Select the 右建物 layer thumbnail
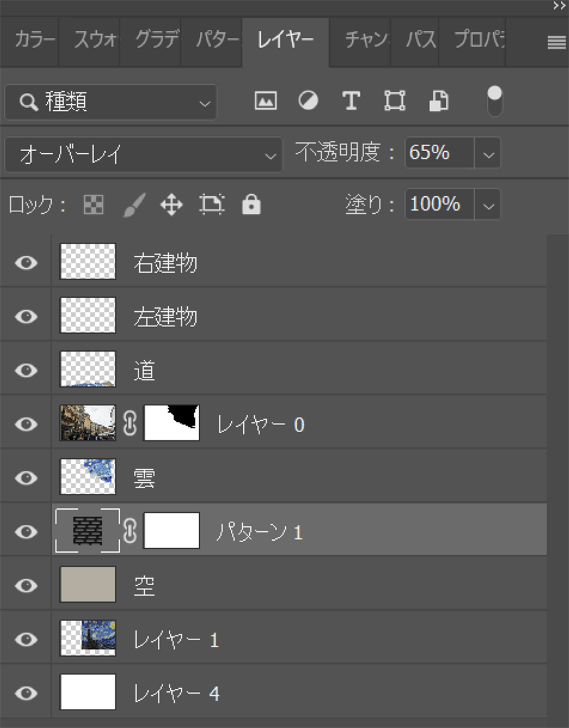The height and width of the screenshot is (728, 569). [88, 261]
